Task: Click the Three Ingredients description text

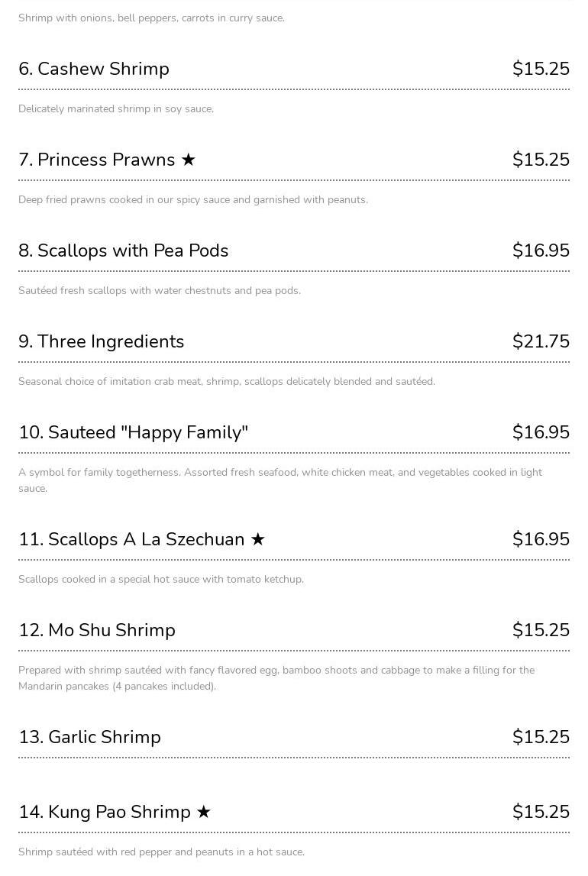Action: (x=227, y=381)
